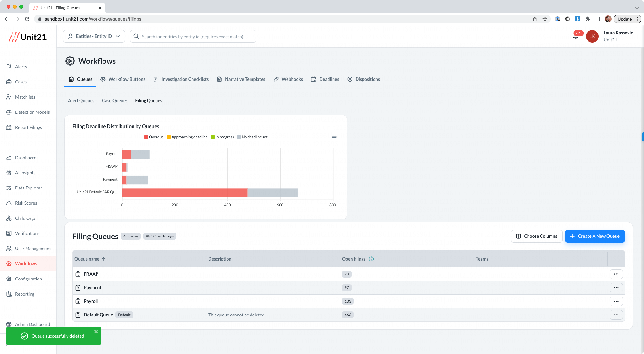Click the Choose Columns button
644x354 pixels.
click(536, 236)
